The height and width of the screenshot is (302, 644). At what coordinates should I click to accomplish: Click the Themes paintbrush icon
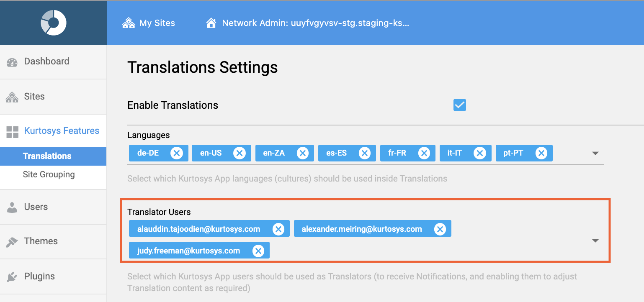pyautogui.click(x=12, y=241)
